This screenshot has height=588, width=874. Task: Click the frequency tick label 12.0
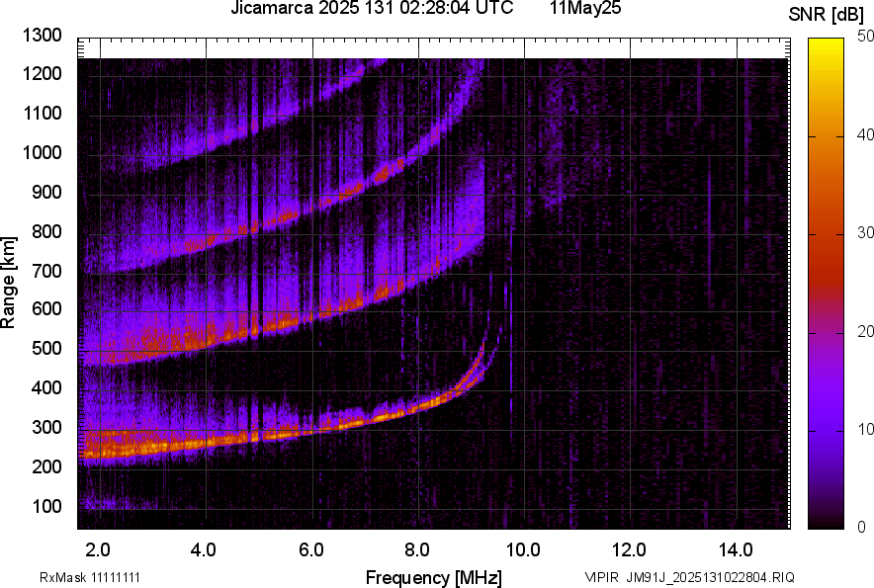point(630,550)
